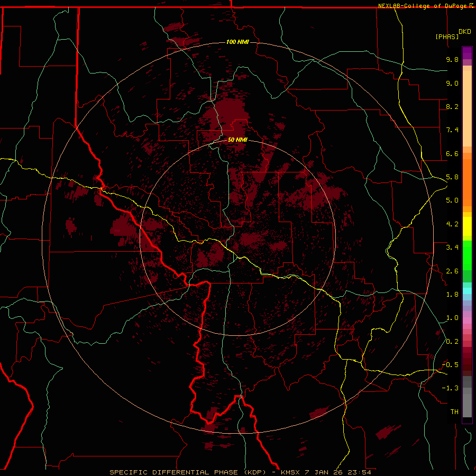Click the 5.0 legend value
The height and width of the screenshot is (476, 476).
point(452,200)
